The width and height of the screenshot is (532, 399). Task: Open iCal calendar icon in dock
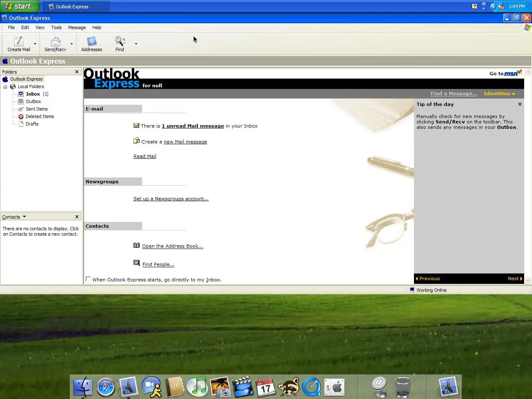pyautogui.click(x=265, y=387)
